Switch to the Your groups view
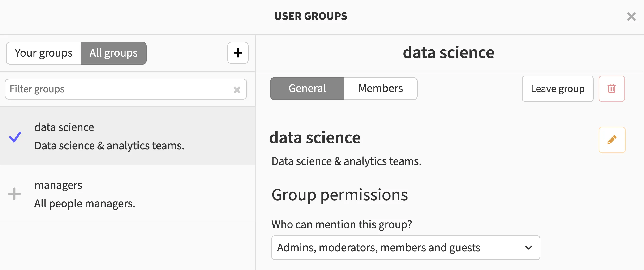The image size is (644, 270). click(x=43, y=53)
